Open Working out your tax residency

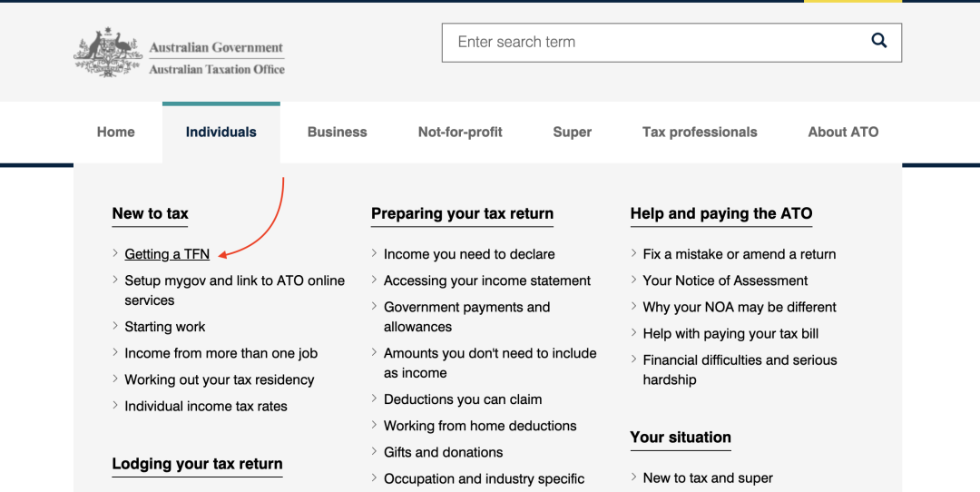pos(220,379)
